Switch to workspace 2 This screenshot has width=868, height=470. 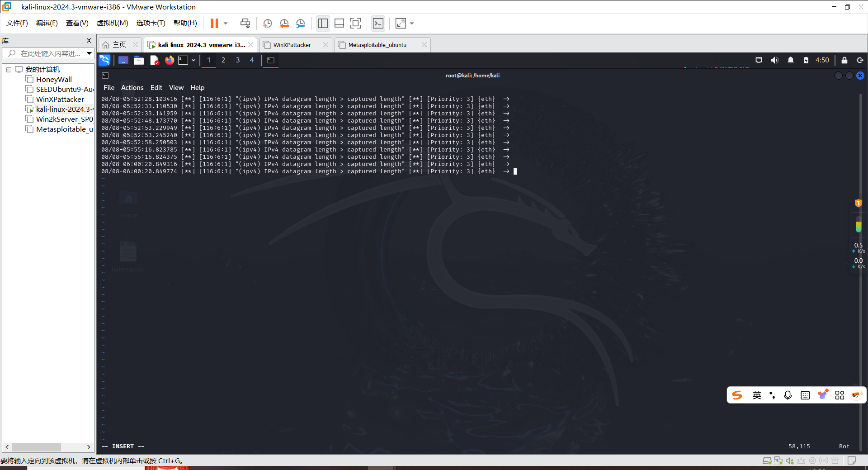tap(223, 60)
